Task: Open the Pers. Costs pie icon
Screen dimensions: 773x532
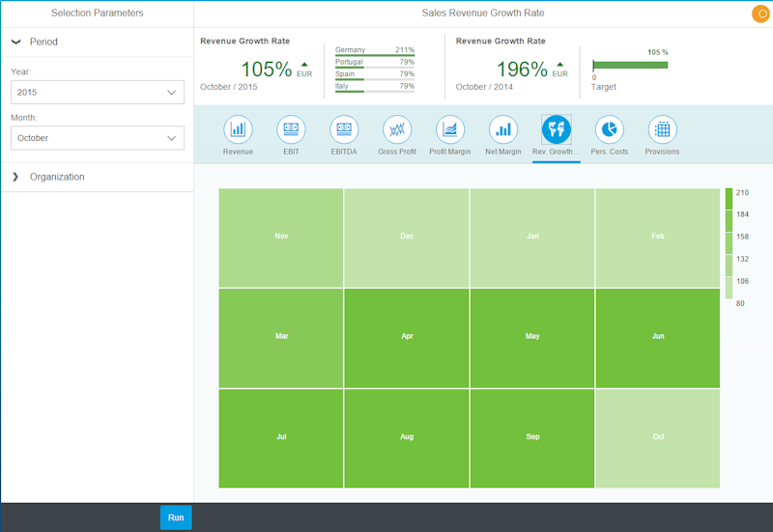Action: [609, 129]
